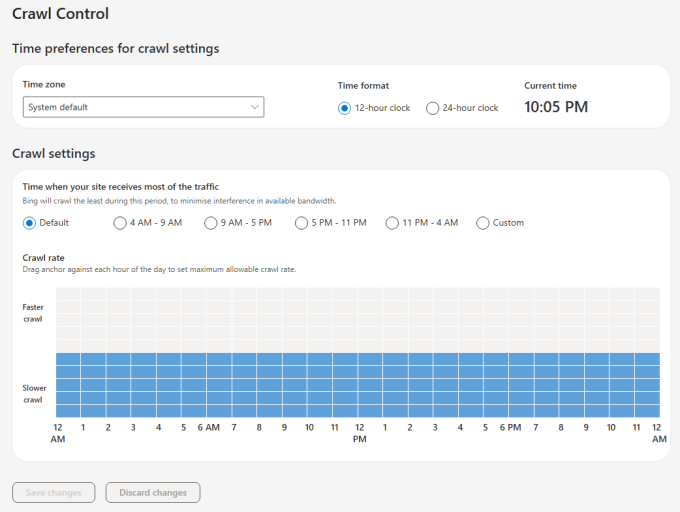The image size is (680, 512).
Task: Click the top crawl rate cell for 12 AM
Action: point(68,294)
